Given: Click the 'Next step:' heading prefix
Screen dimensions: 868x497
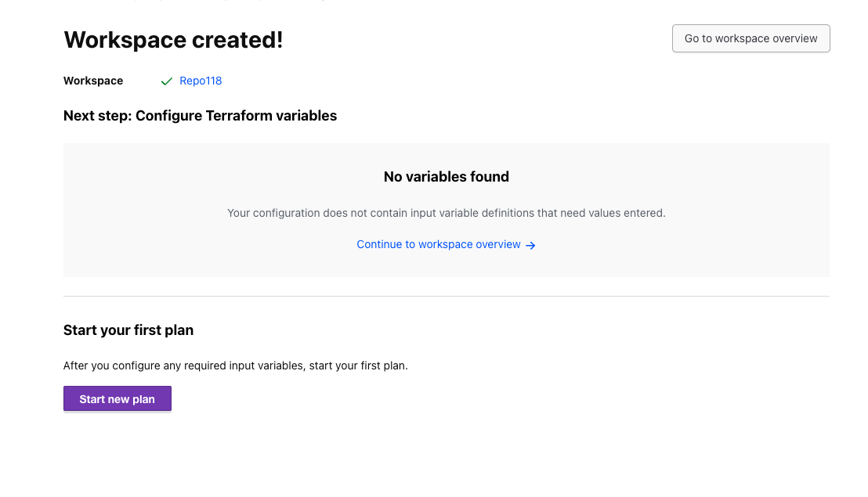Looking at the screenshot, I should coord(98,116).
